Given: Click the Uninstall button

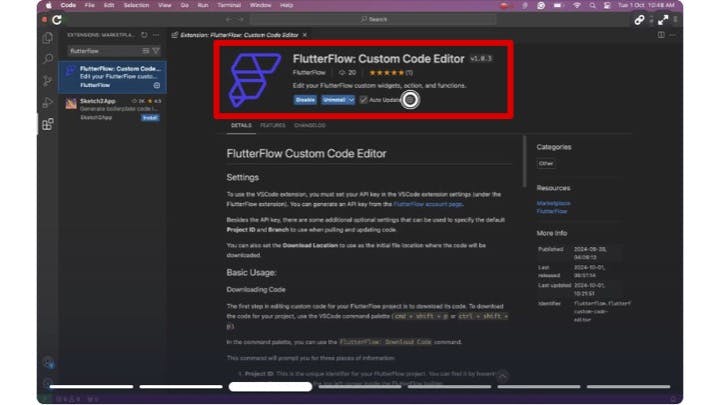Looking at the screenshot, I should click(334, 100).
